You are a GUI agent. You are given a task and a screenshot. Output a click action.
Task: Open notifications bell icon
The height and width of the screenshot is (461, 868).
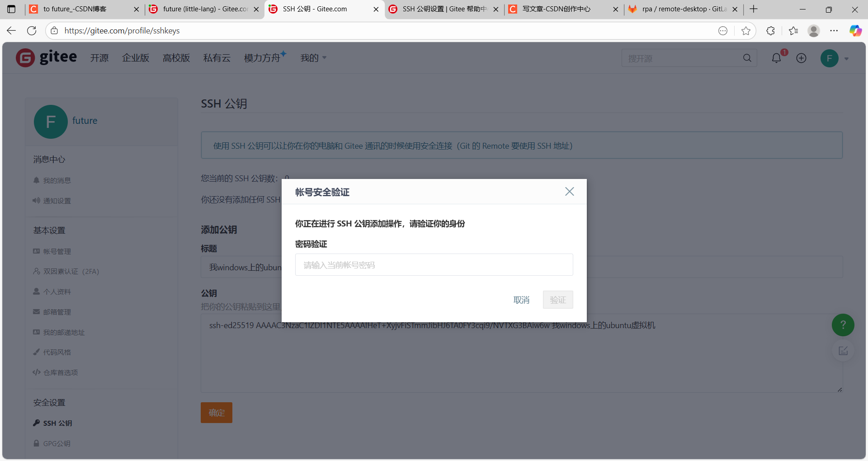(x=777, y=58)
